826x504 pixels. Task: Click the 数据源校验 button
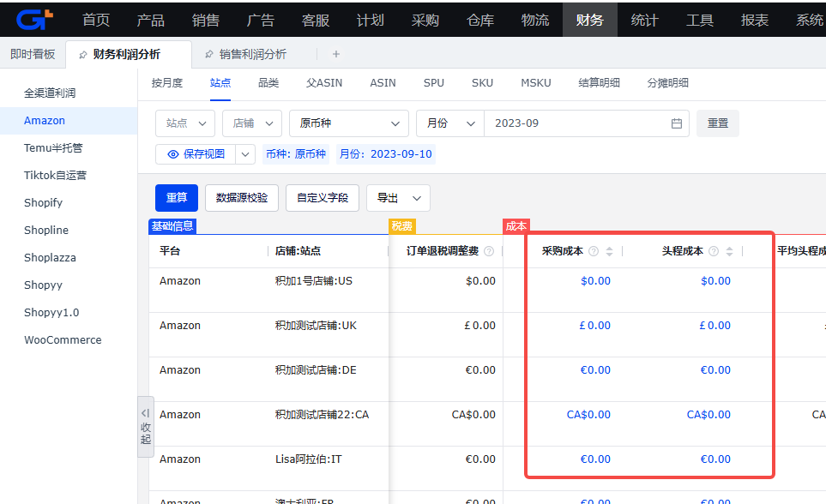[x=242, y=198]
